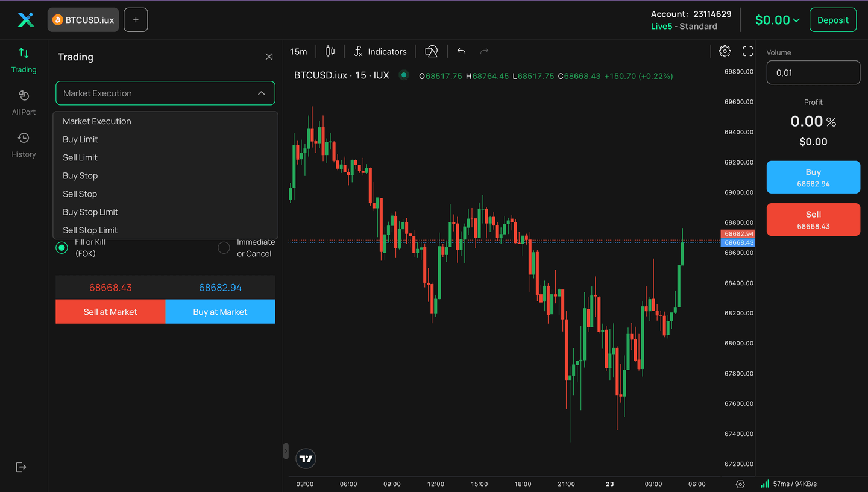Click the logout icon in sidebar
868x492 pixels.
pyautogui.click(x=21, y=467)
